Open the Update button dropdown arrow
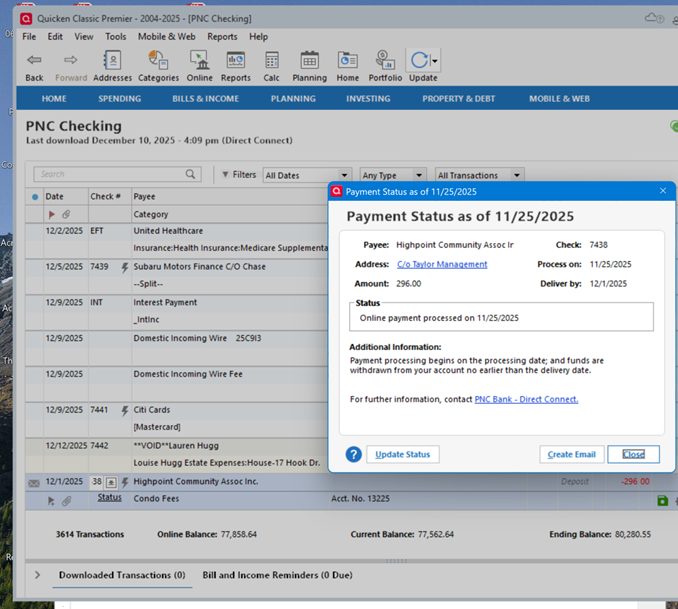Screen dimensions: 678x609 [x=435, y=61]
